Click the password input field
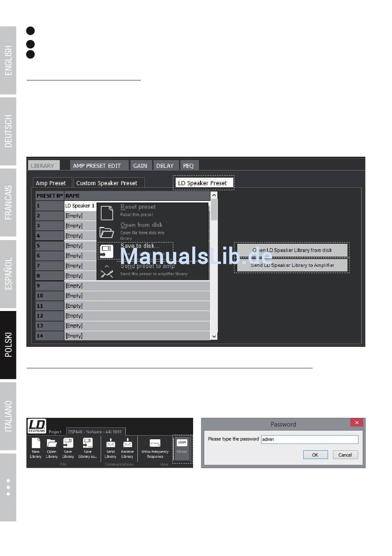392x556 pixels. pyautogui.click(x=309, y=439)
